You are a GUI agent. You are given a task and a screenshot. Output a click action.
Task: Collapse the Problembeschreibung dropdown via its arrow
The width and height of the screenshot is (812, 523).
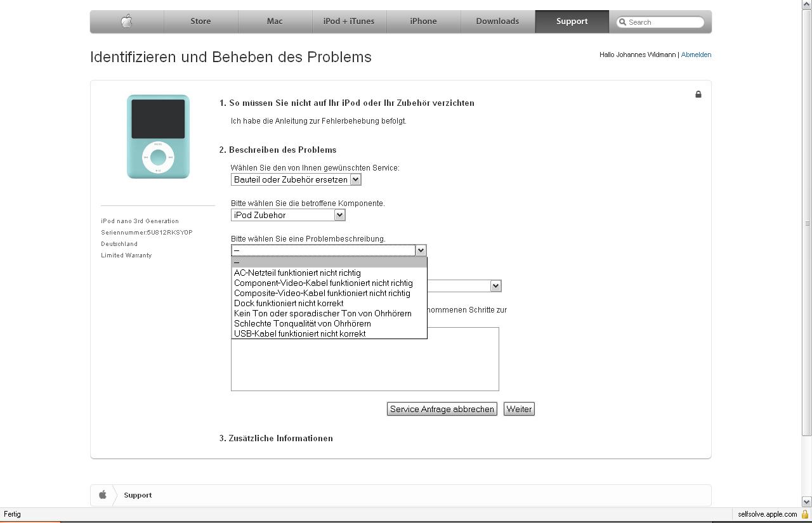point(421,250)
